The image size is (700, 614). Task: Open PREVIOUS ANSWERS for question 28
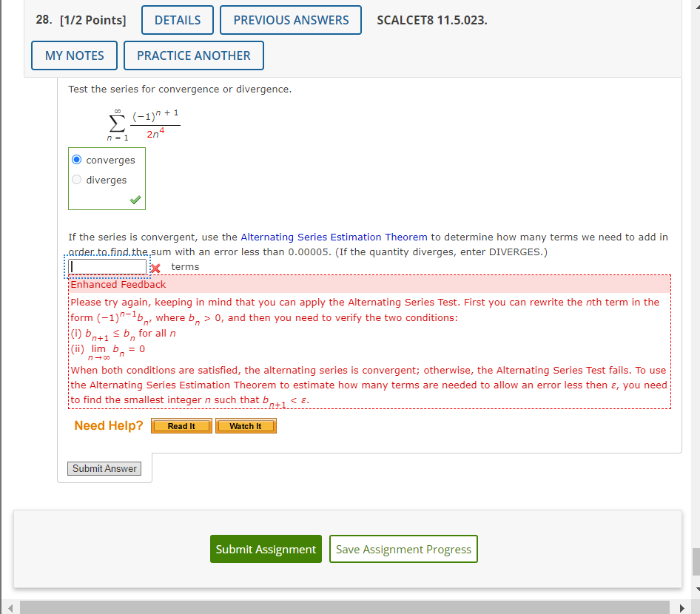click(x=290, y=20)
